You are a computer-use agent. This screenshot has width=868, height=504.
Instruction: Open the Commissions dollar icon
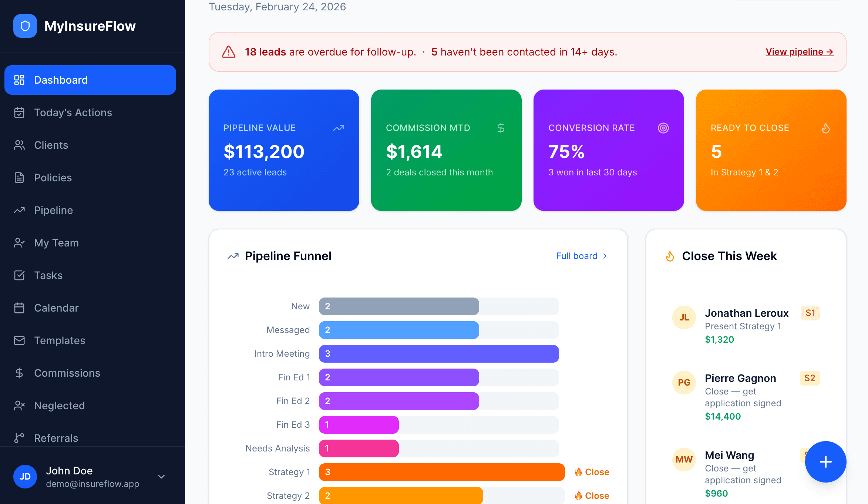tap(19, 373)
